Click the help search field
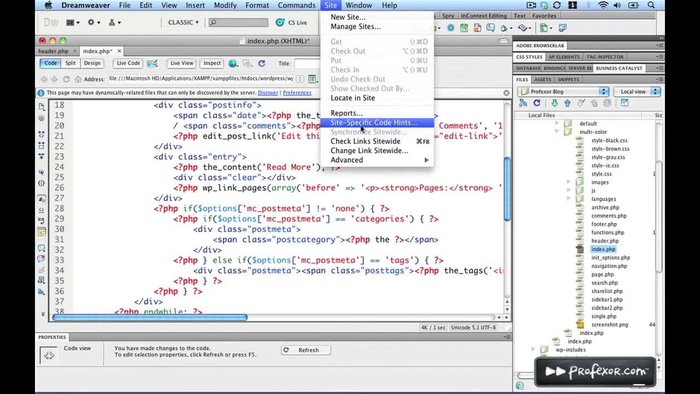 pyautogui.click(x=238, y=22)
